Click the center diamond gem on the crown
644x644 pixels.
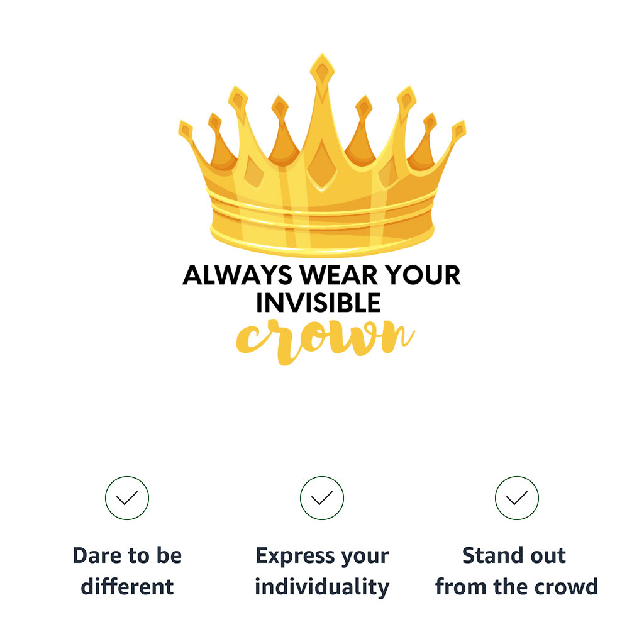322,165
